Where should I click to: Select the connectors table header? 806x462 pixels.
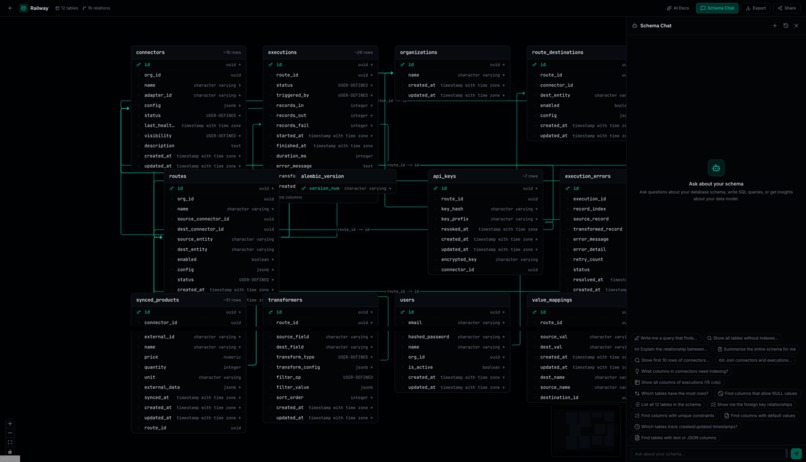[188, 52]
